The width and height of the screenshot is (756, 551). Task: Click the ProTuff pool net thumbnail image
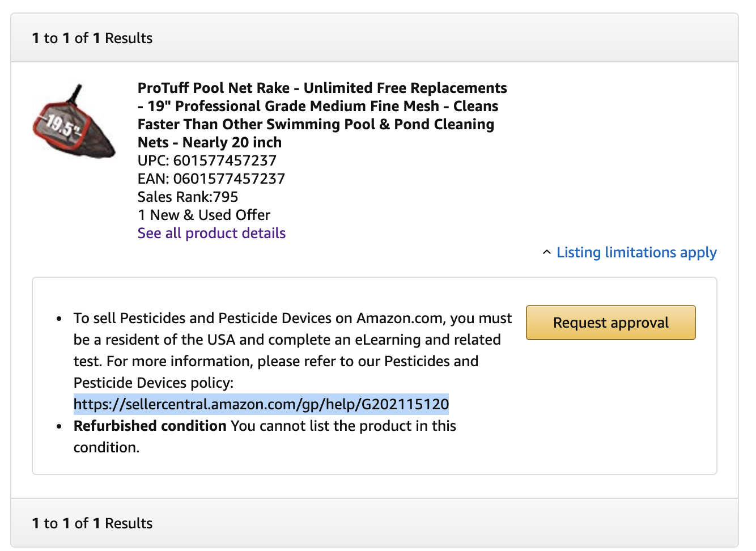(74, 121)
